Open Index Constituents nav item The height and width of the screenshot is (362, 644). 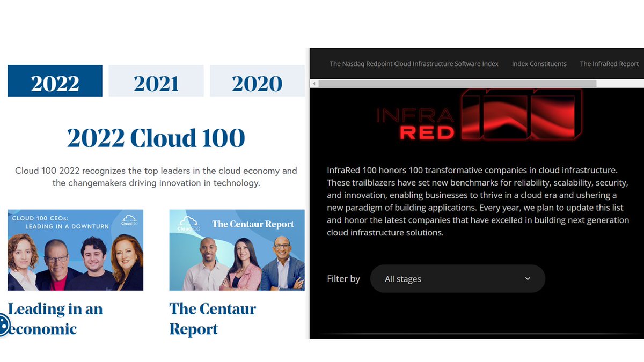click(x=539, y=64)
